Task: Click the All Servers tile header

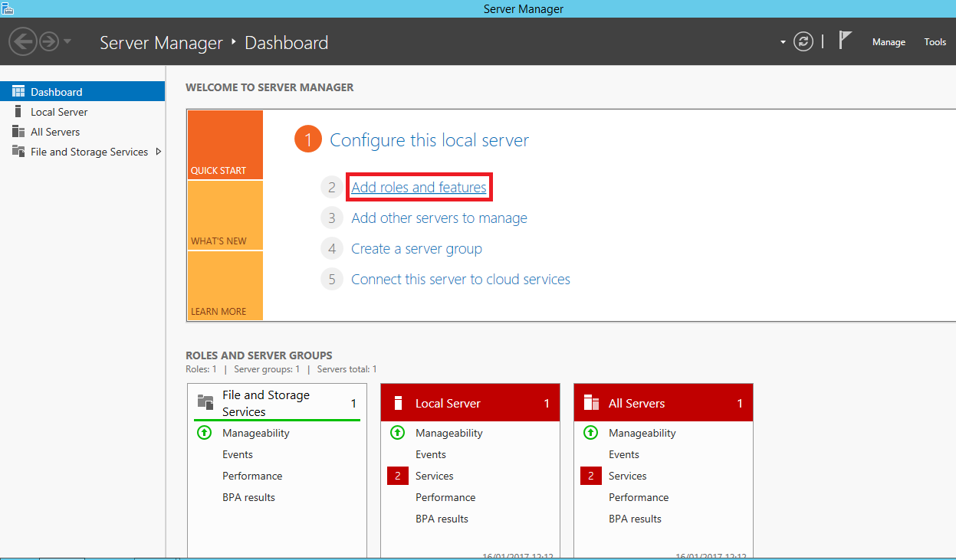Action: coord(663,403)
